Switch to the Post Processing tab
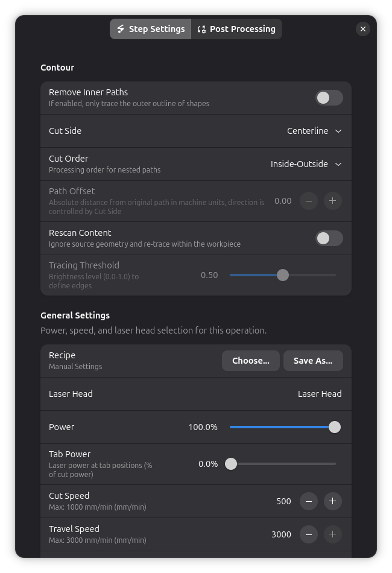 [236, 29]
